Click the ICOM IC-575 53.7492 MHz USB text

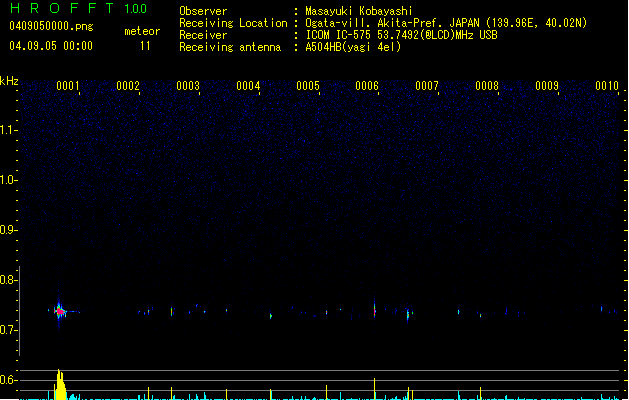tap(402, 35)
